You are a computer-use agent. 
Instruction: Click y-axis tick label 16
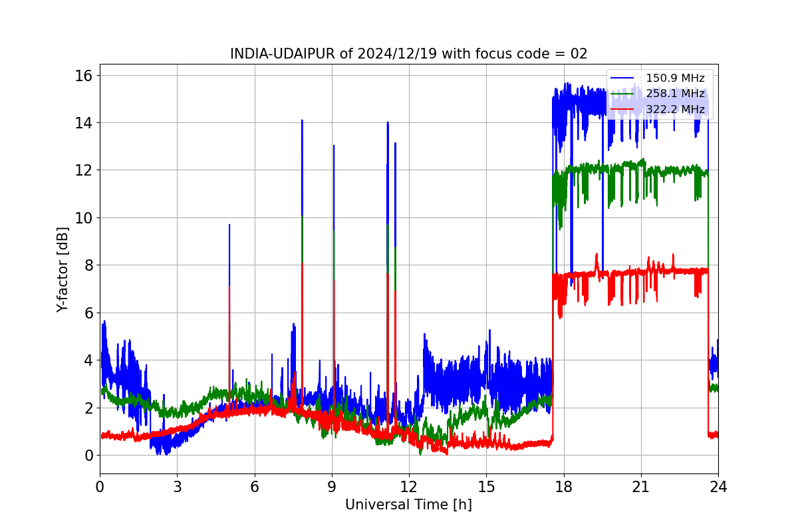tap(84, 75)
